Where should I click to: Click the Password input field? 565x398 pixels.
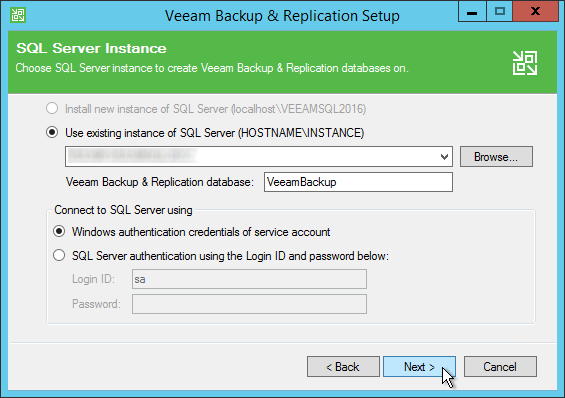pos(249,304)
